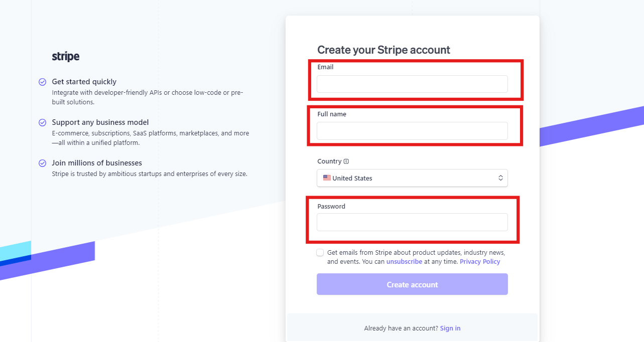644x342 pixels.
Task: Click the Create account button
Action: coord(412,284)
